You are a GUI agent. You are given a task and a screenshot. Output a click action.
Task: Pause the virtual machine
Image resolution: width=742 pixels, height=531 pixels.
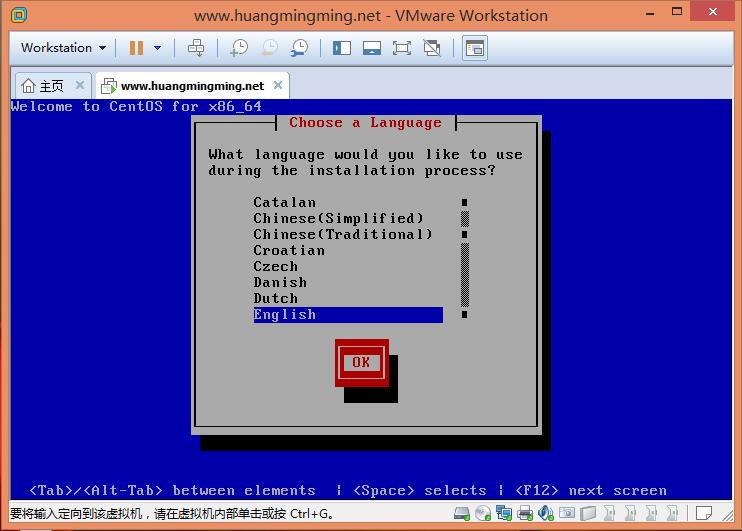(x=136, y=48)
